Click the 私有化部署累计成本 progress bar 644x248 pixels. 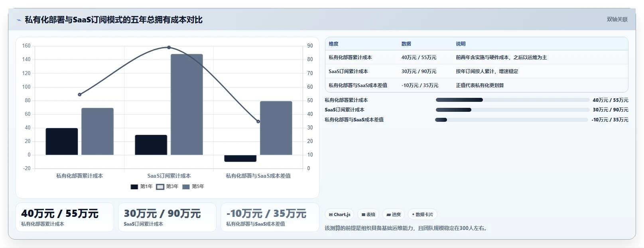(512, 100)
